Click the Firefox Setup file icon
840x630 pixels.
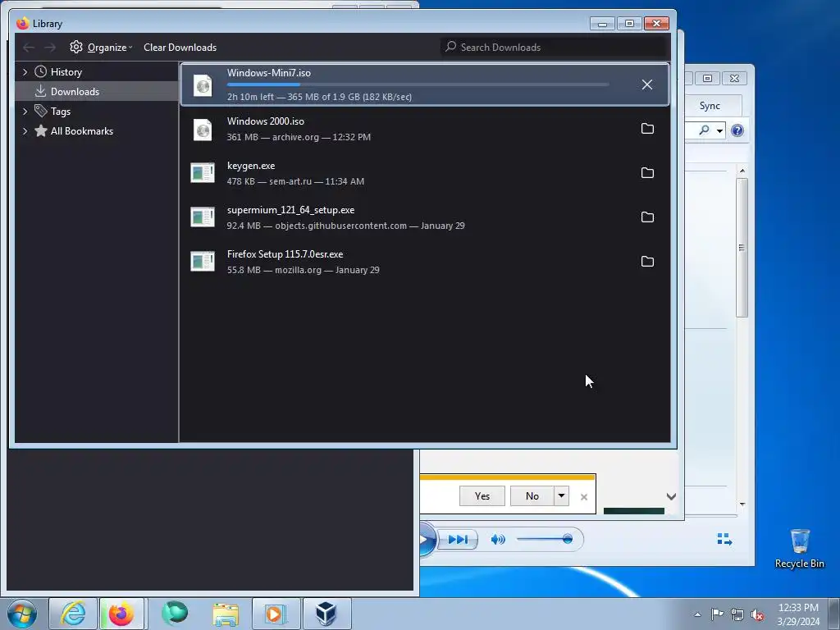(x=203, y=262)
